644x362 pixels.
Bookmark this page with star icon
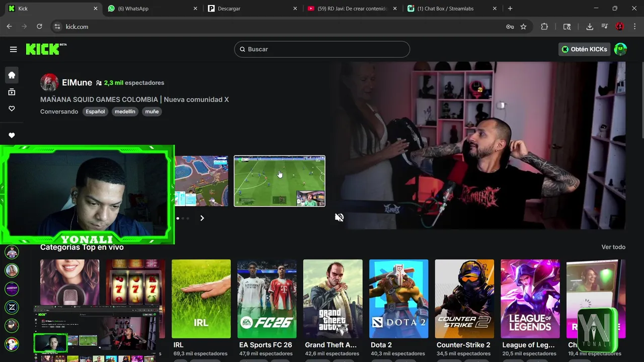(x=523, y=27)
